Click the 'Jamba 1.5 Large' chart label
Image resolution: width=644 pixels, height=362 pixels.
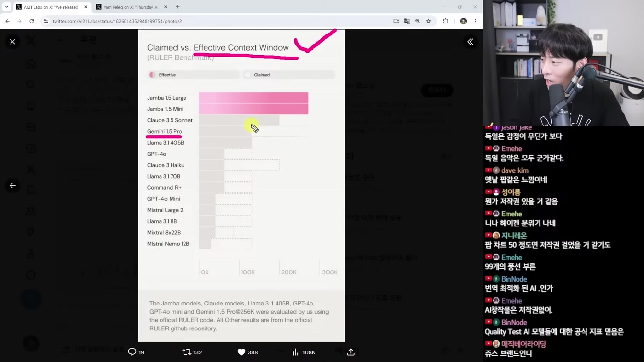[x=167, y=98]
